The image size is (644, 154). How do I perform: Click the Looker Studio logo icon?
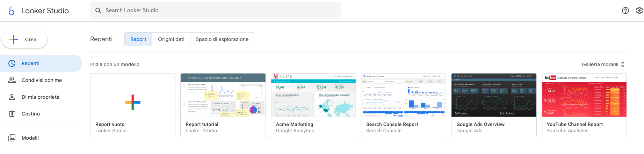12,11
